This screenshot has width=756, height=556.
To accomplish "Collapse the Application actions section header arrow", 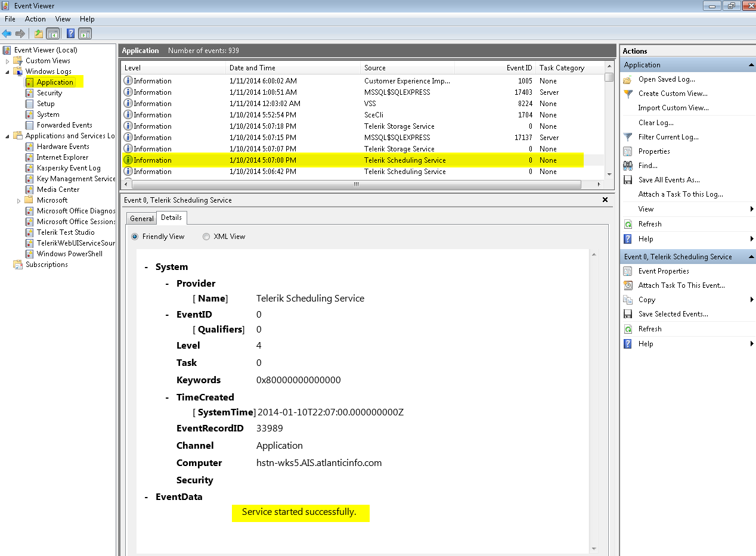I will click(x=751, y=65).
